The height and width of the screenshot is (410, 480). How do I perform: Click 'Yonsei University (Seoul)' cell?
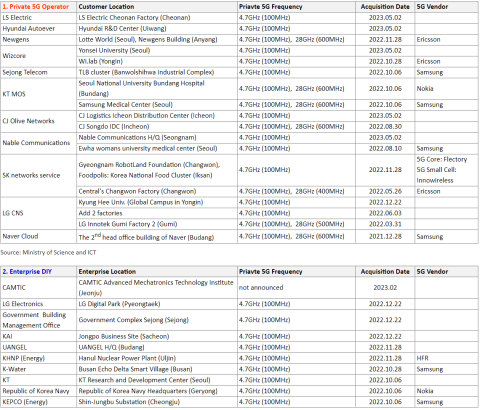click(157, 51)
